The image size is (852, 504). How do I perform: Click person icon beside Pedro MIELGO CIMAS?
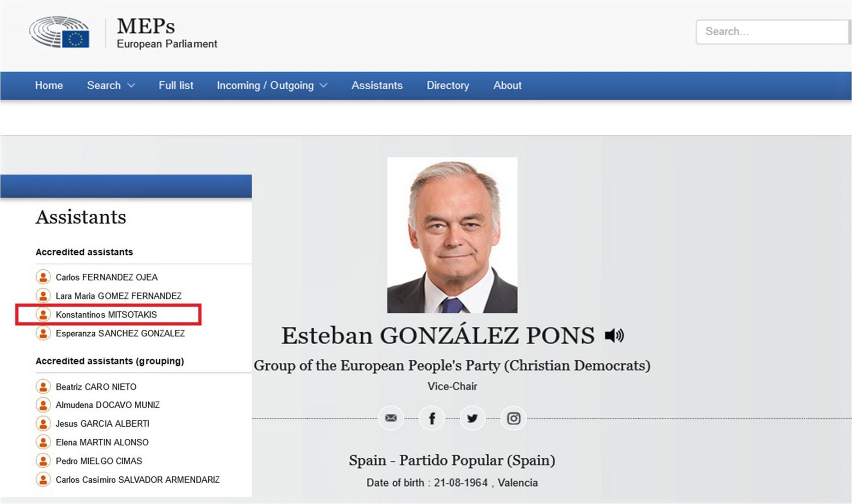click(x=43, y=461)
